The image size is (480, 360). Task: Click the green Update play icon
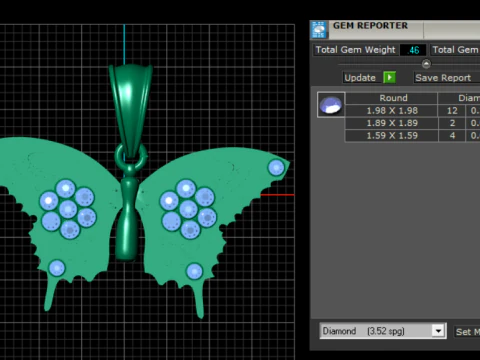pos(389,77)
